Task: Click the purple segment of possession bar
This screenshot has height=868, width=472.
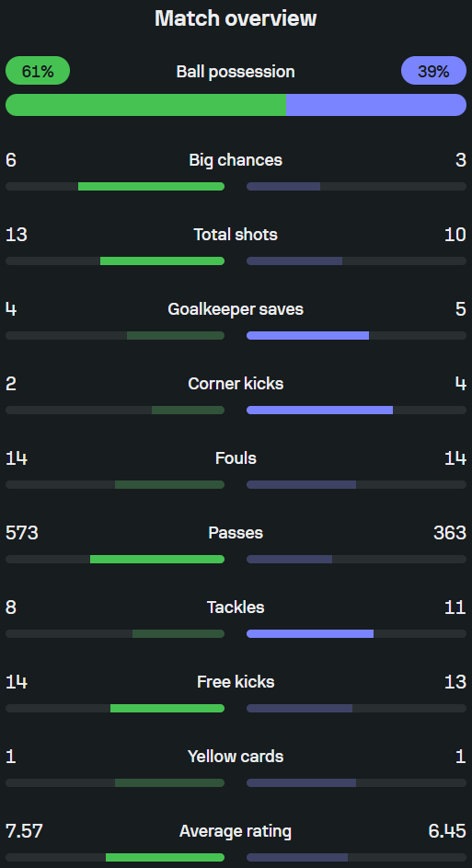Action: (x=376, y=105)
